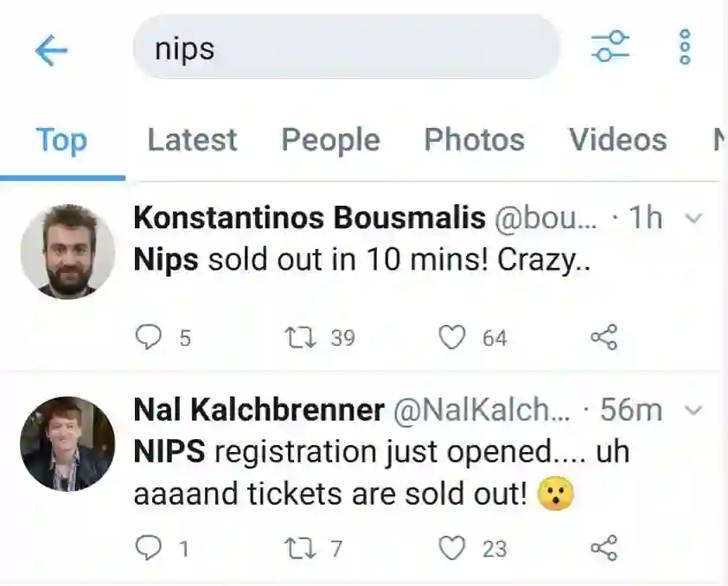This screenshot has width=728, height=586.
Task: Open the search filters icon
Action: 610,47
